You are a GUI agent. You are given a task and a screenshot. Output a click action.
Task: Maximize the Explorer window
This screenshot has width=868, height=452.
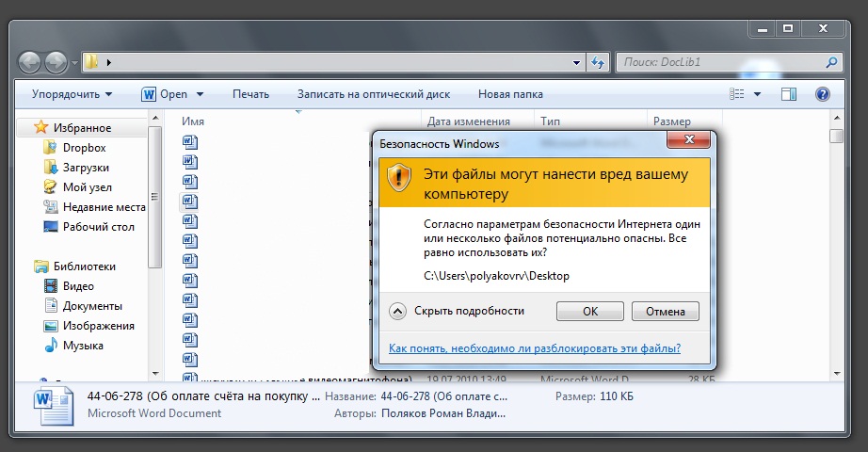(788, 29)
